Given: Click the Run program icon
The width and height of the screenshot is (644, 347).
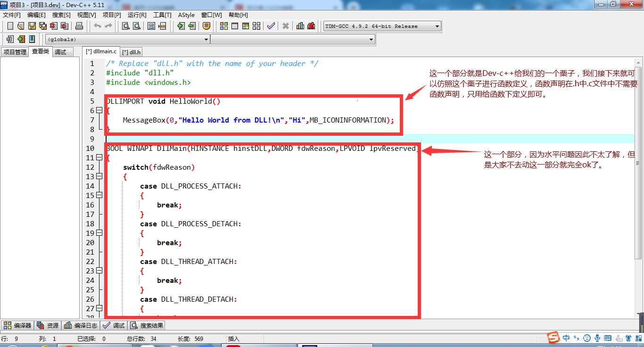Looking at the screenshot, I should tap(235, 26).
